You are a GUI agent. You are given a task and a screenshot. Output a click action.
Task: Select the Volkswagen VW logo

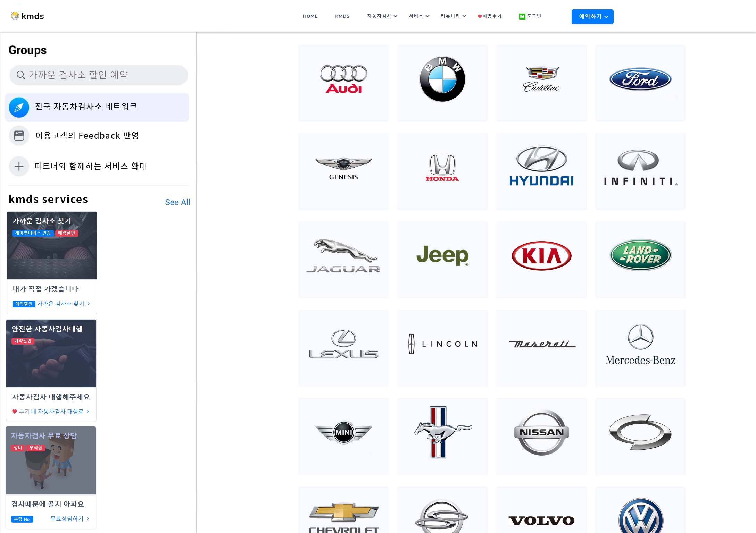(641, 516)
